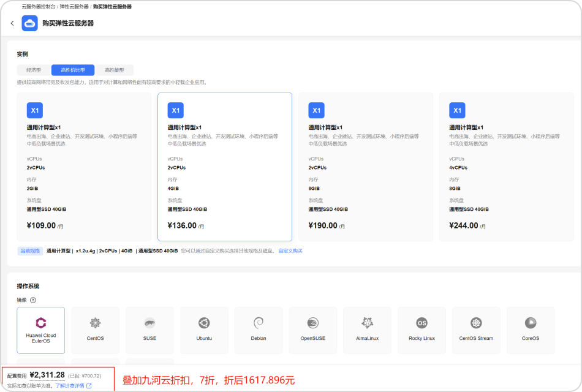Choose the Rocky Linux OS icon

coord(421,323)
